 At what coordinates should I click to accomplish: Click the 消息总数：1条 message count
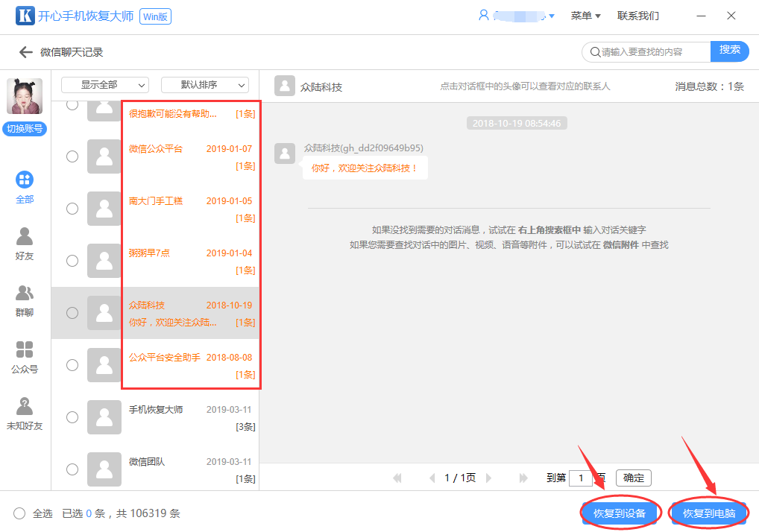tap(710, 86)
